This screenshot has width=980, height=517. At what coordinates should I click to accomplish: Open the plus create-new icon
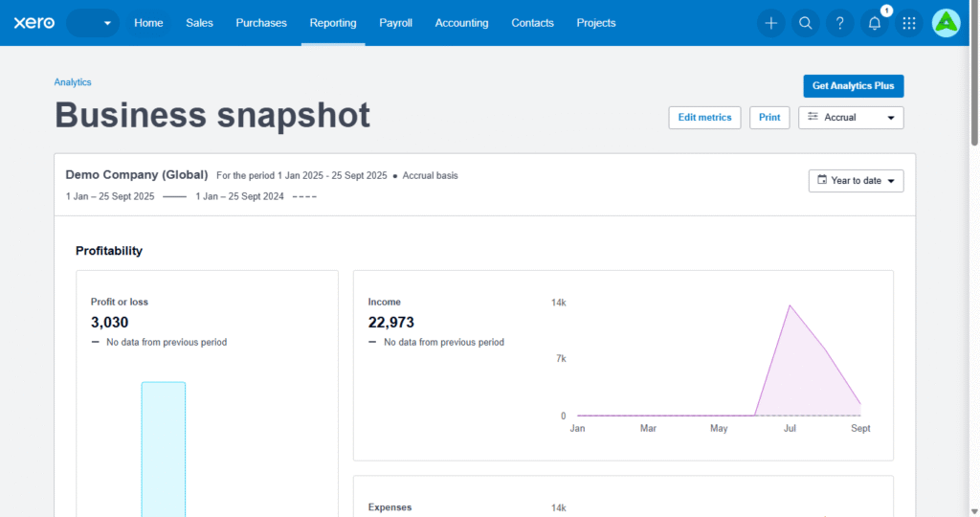pos(771,23)
